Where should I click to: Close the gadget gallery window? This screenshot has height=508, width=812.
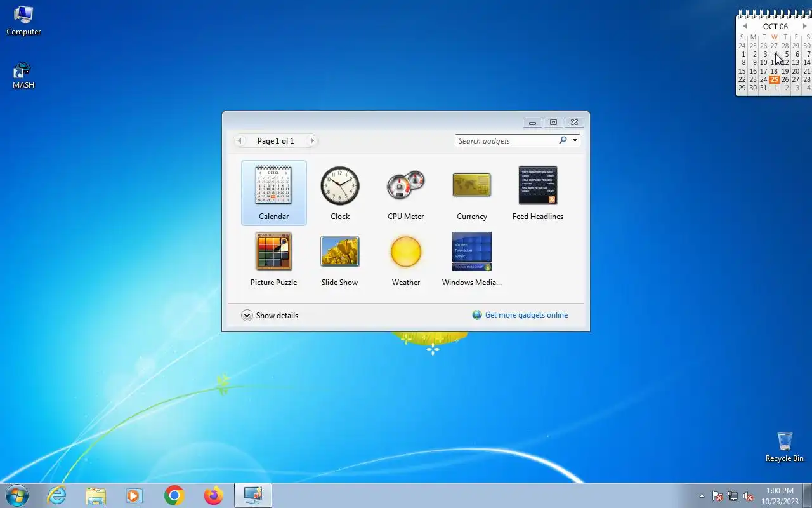tap(574, 123)
